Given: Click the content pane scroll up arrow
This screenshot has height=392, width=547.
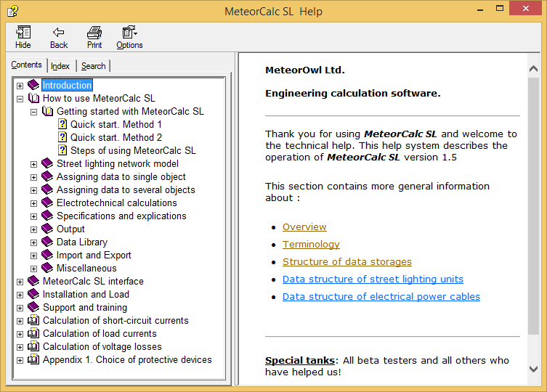Looking at the screenshot, I should click(533, 69).
